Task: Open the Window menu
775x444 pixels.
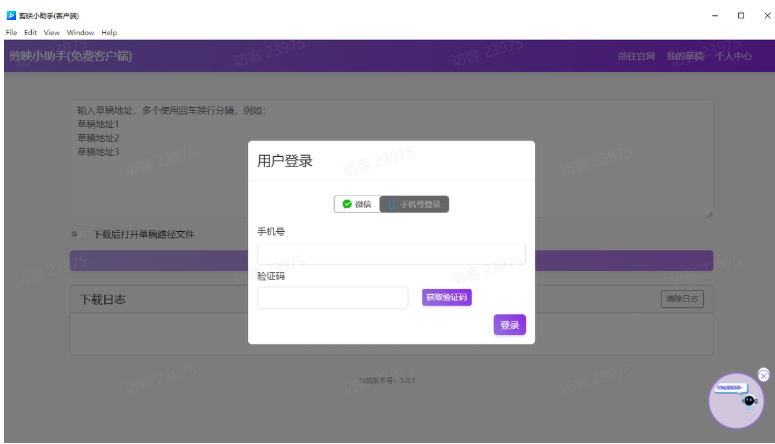Action: coord(80,32)
